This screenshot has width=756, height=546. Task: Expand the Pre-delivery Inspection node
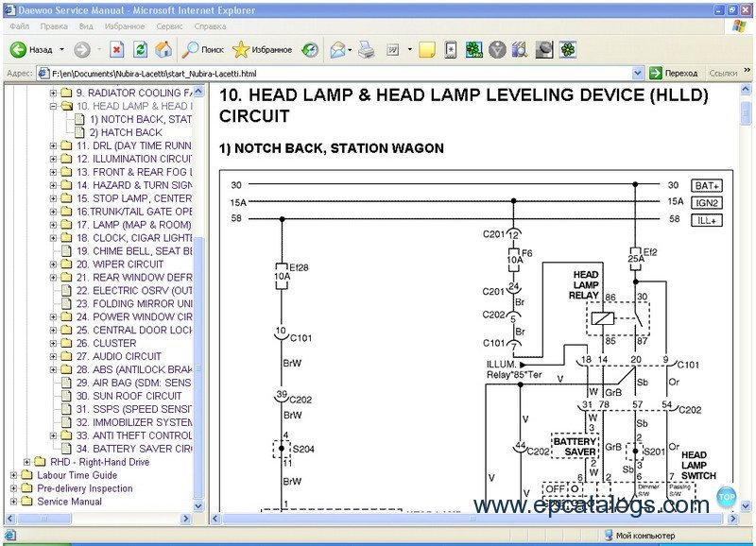coord(13,488)
